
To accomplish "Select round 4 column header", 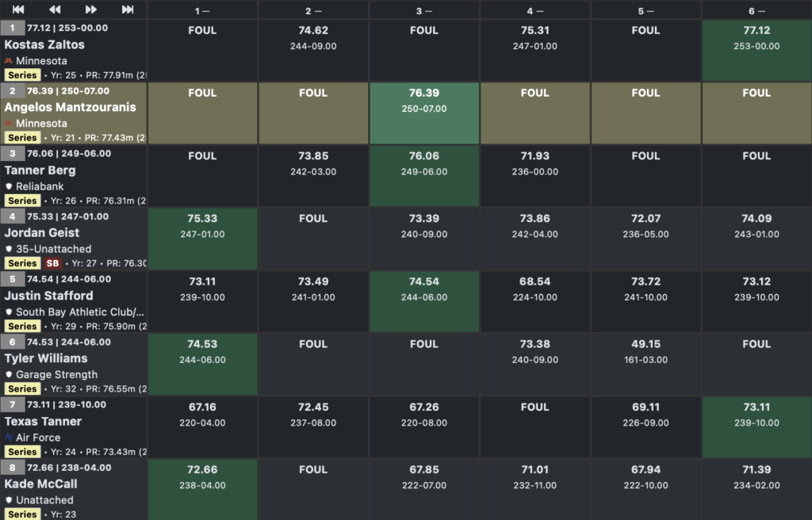I will pyautogui.click(x=534, y=11).
